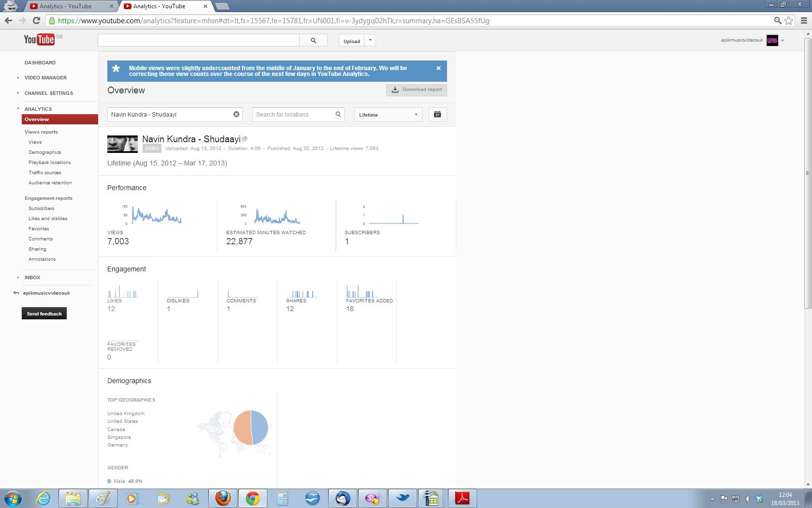Expand the Inbox section
The height and width of the screenshot is (508, 812).
pos(18,278)
